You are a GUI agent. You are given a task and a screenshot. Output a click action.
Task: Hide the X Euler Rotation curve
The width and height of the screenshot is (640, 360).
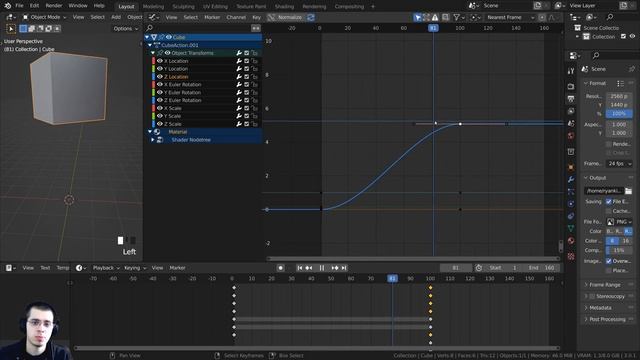[160, 84]
